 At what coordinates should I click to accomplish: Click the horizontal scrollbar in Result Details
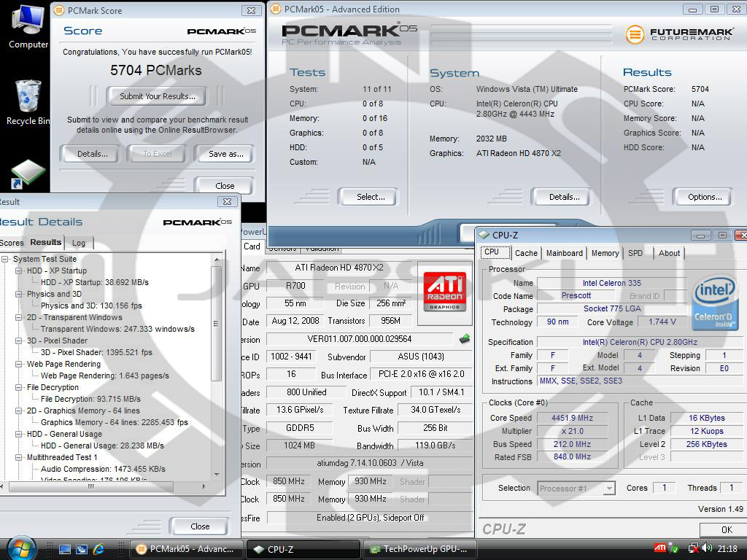coord(91,486)
